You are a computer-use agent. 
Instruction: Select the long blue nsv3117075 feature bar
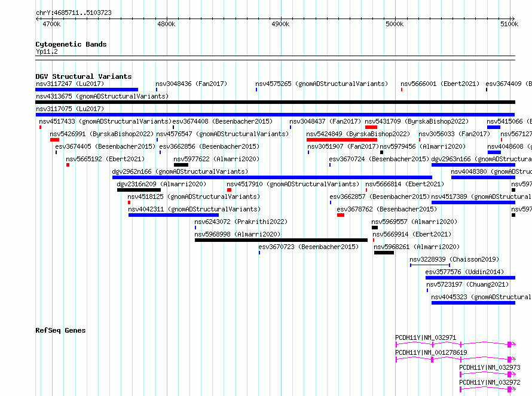tap(275, 115)
